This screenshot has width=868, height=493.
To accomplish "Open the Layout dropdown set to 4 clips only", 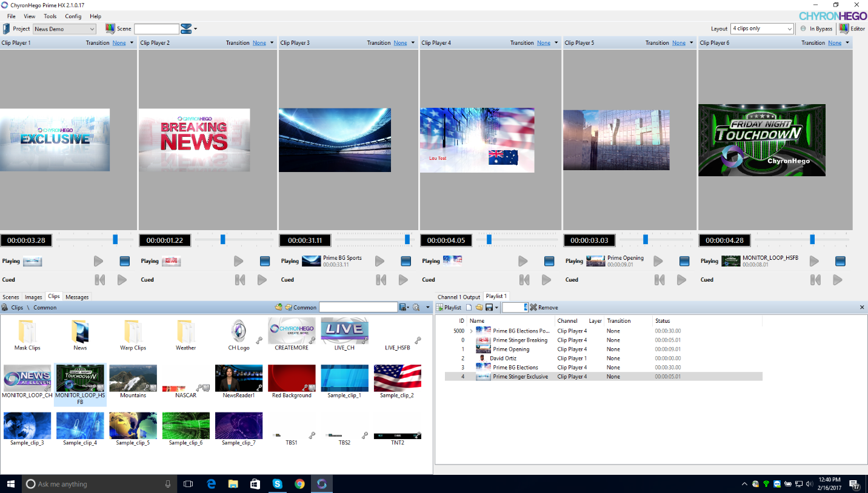I will click(762, 28).
